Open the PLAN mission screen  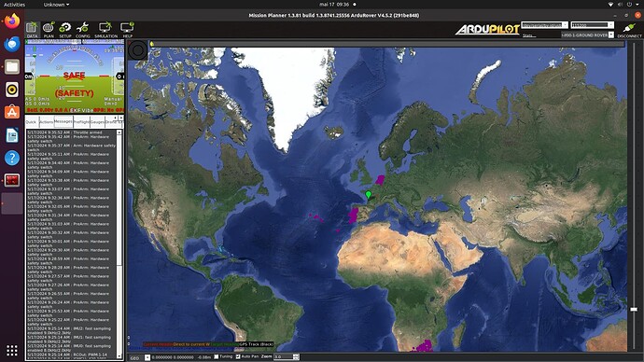(x=49, y=30)
